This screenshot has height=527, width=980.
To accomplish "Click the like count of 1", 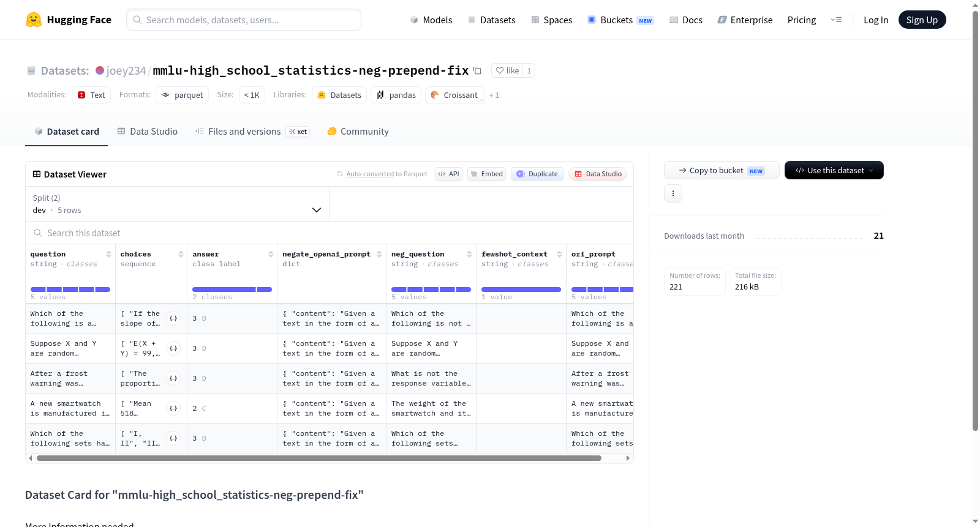I will pyautogui.click(x=529, y=70).
